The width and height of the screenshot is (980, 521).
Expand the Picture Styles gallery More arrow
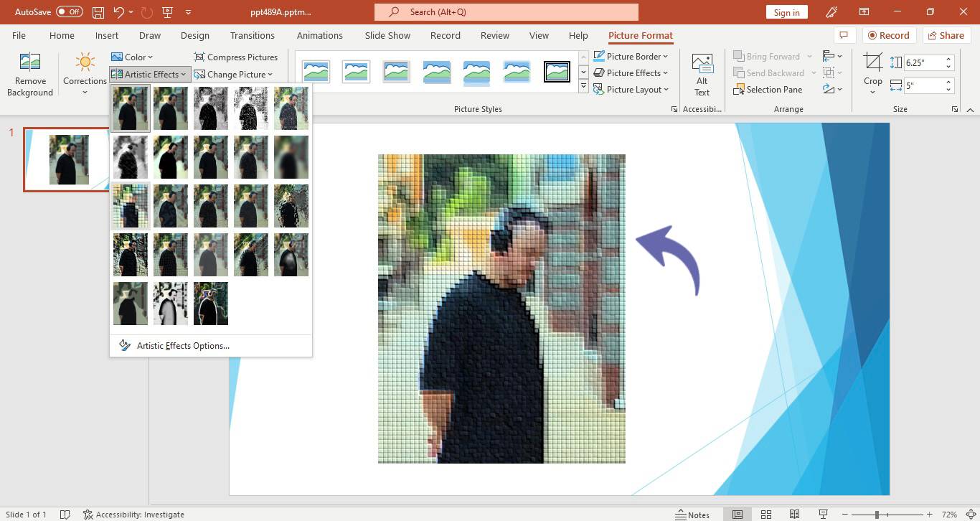[x=583, y=87]
